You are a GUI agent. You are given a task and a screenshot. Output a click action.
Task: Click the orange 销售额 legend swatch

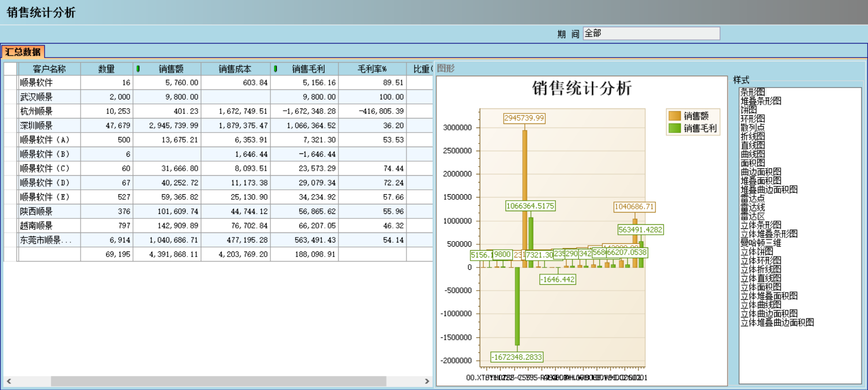(674, 116)
